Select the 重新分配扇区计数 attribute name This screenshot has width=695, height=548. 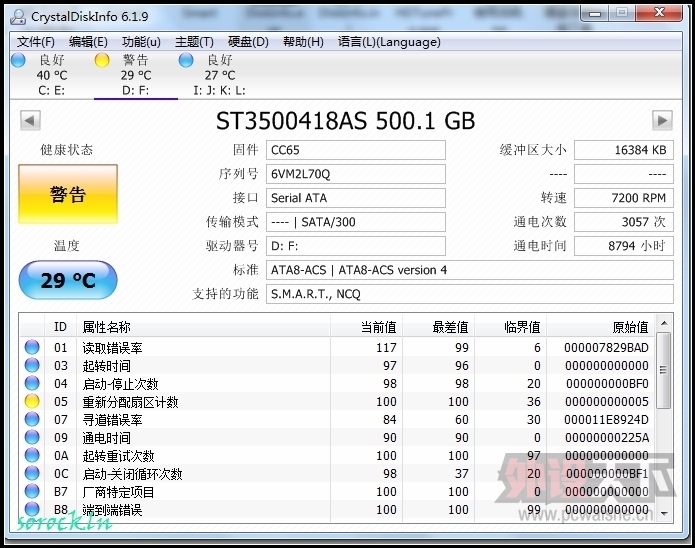130,402
